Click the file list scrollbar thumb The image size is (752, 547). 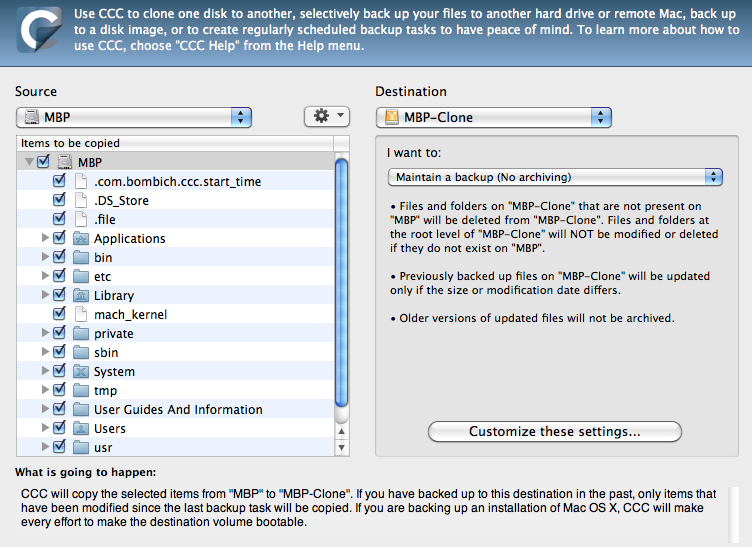[x=341, y=283]
